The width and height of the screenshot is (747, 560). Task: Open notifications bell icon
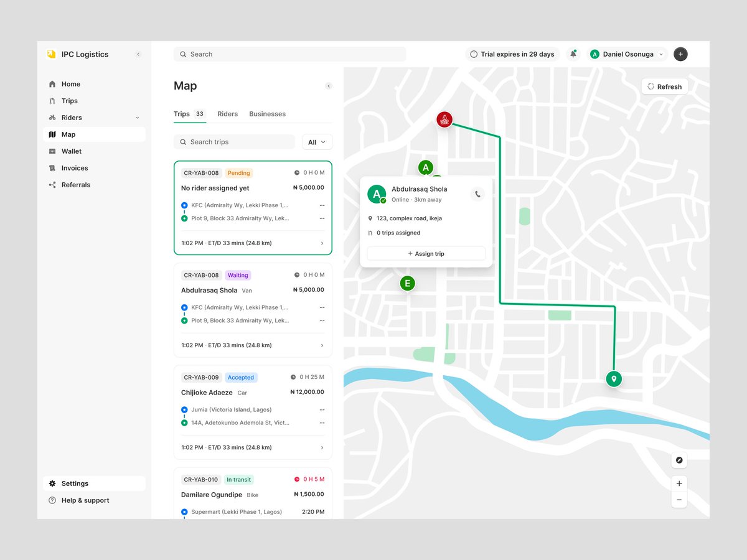tap(573, 54)
